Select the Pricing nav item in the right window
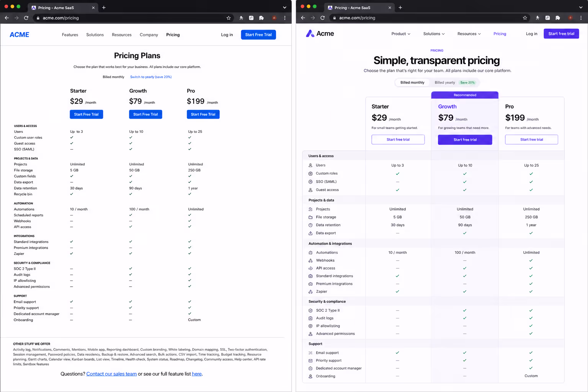The height and width of the screenshot is (392, 588). [500, 34]
